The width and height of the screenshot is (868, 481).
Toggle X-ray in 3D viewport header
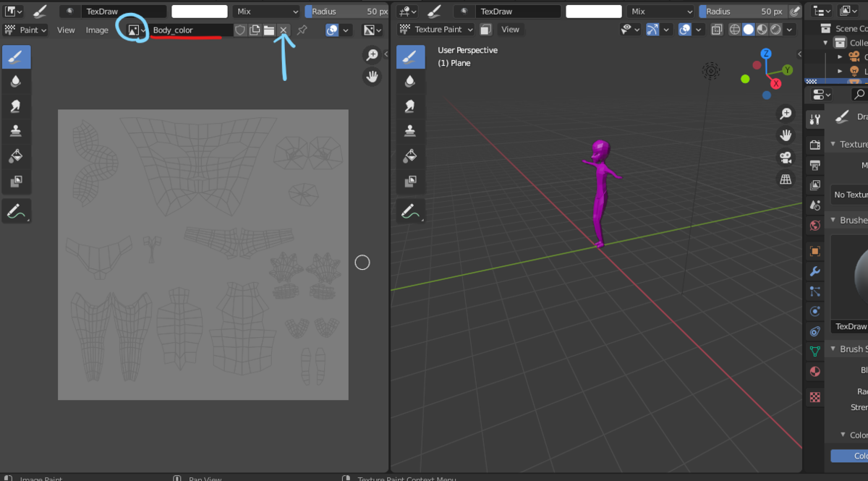[716, 30]
